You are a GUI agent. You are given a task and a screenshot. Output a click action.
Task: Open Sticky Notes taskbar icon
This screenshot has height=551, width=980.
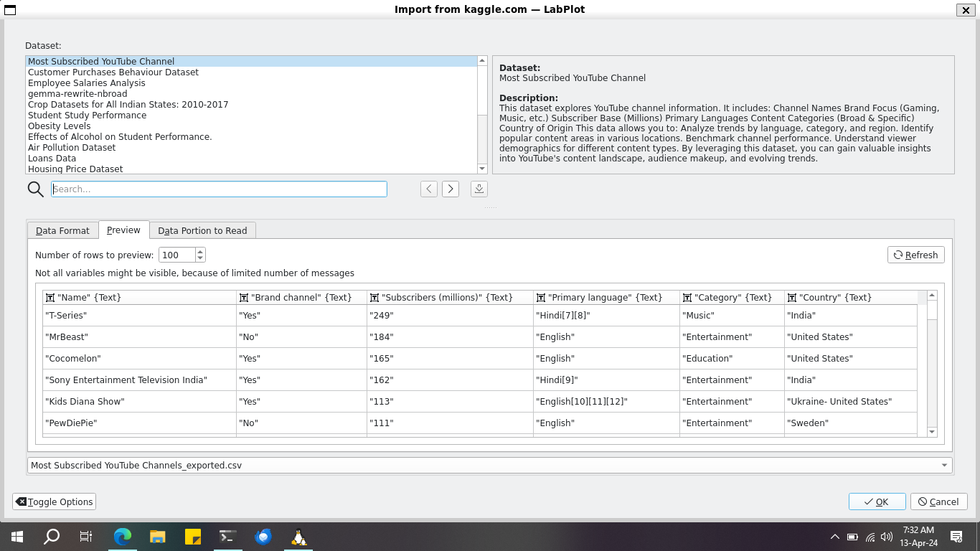click(x=193, y=536)
